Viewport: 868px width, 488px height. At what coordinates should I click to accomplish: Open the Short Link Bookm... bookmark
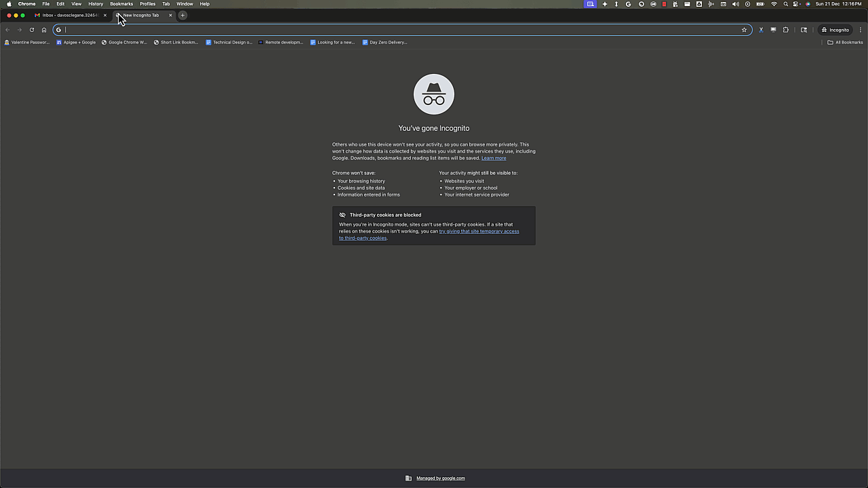coord(176,42)
